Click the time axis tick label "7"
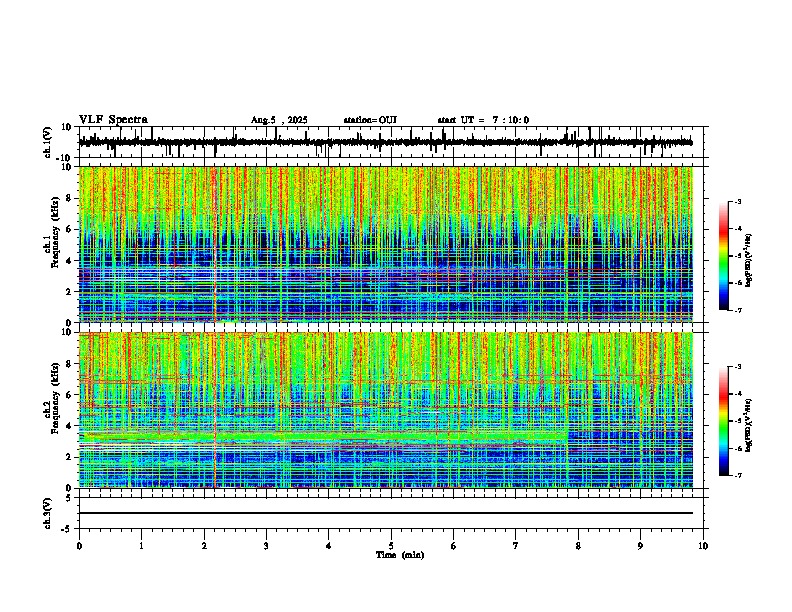792x612 pixels. coord(516,546)
